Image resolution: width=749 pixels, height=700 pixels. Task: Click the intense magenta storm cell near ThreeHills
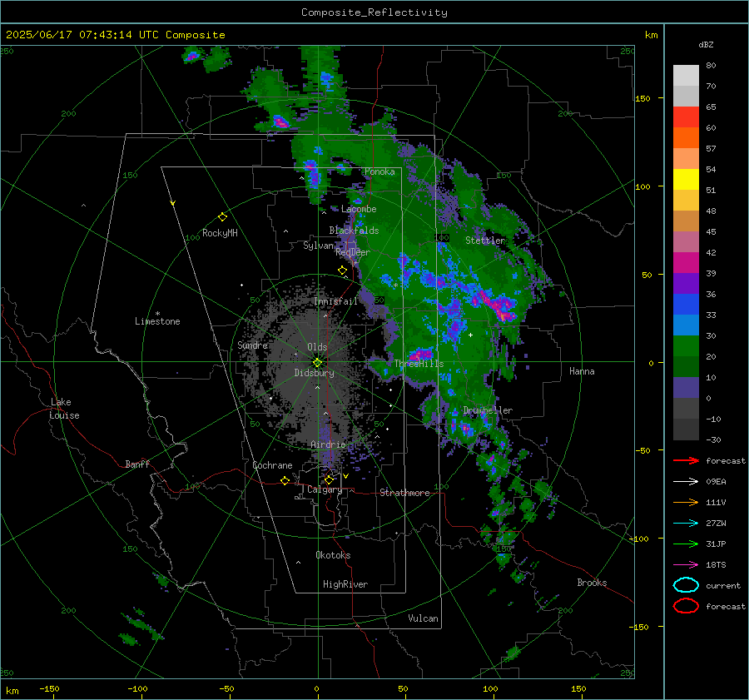click(420, 355)
